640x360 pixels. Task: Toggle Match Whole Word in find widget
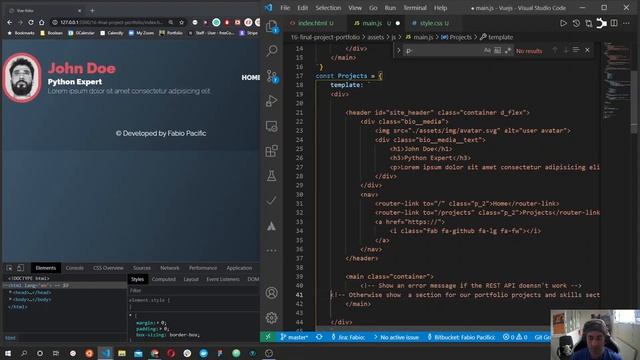point(497,51)
